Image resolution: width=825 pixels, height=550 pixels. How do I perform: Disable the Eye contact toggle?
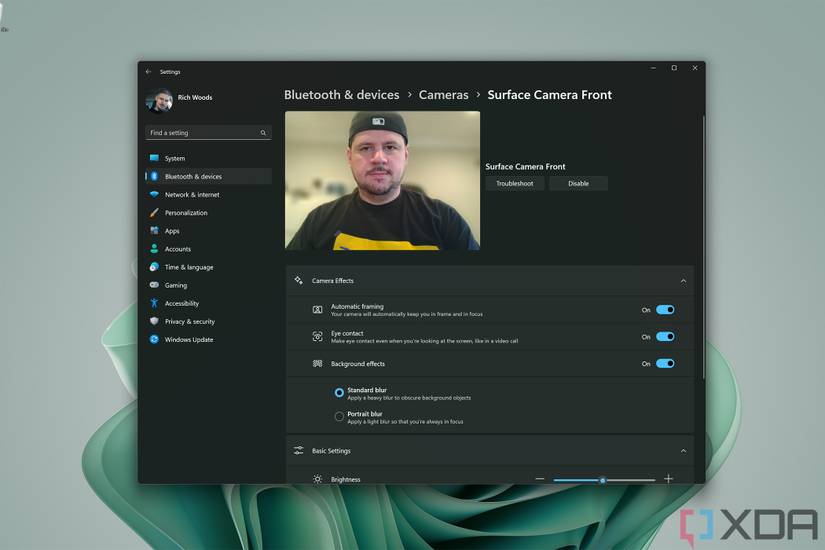pyautogui.click(x=665, y=337)
